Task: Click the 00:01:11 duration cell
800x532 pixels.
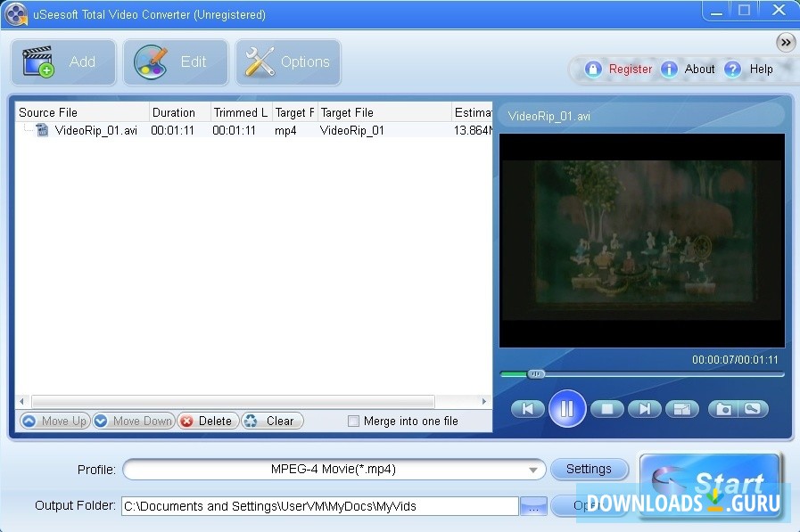Action: click(172, 130)
